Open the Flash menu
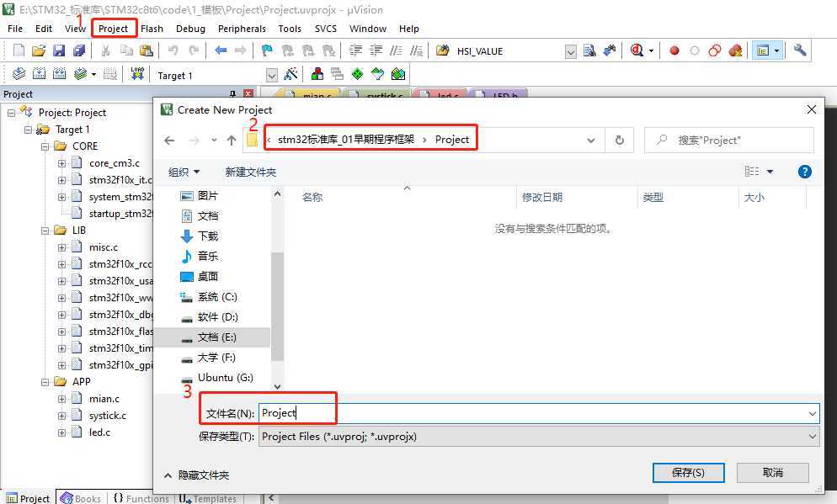This screenshot has width=837, height=504. pos(152,29)
